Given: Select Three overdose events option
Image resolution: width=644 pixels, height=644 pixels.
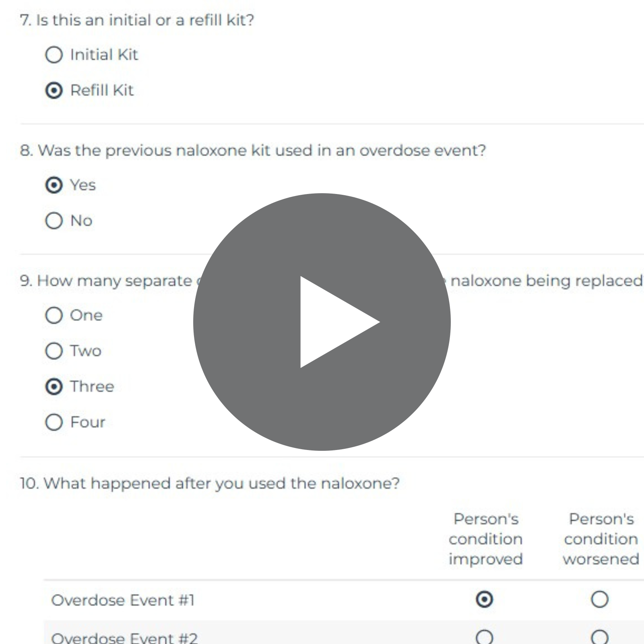Looking at the screenshot, I should 54,386.
